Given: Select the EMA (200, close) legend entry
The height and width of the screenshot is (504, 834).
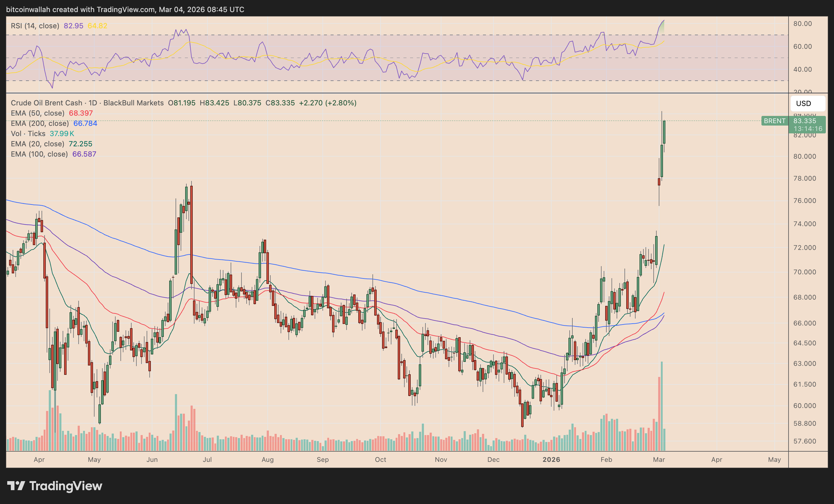Looking at the screenshot, I should click(x=40, y=123).
